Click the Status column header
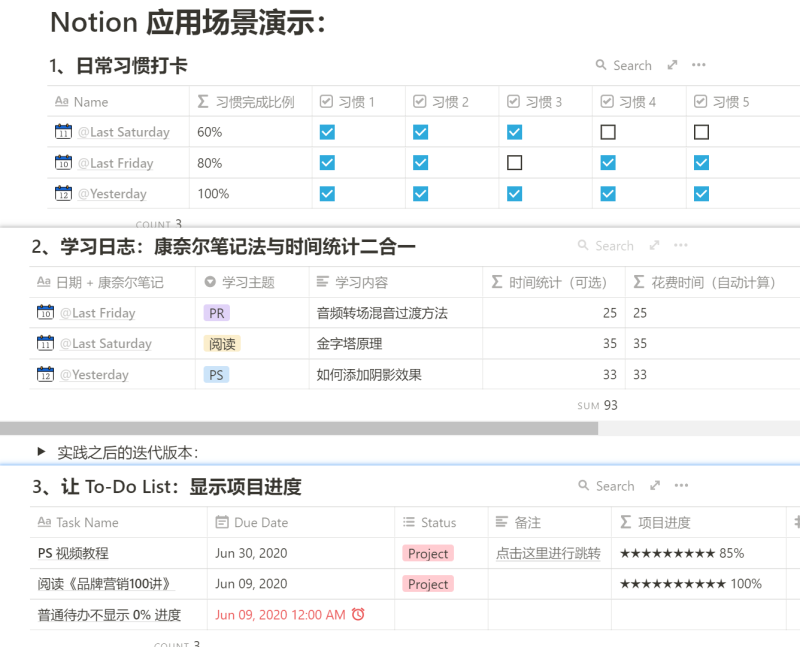The width and height of the screenshot is (800, 647). coord(441,522)
